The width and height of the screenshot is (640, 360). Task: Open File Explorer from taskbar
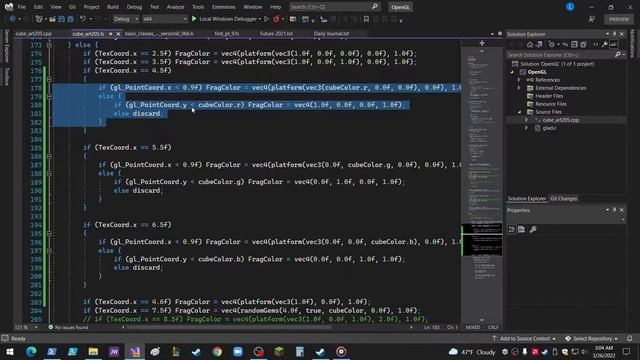93,351
